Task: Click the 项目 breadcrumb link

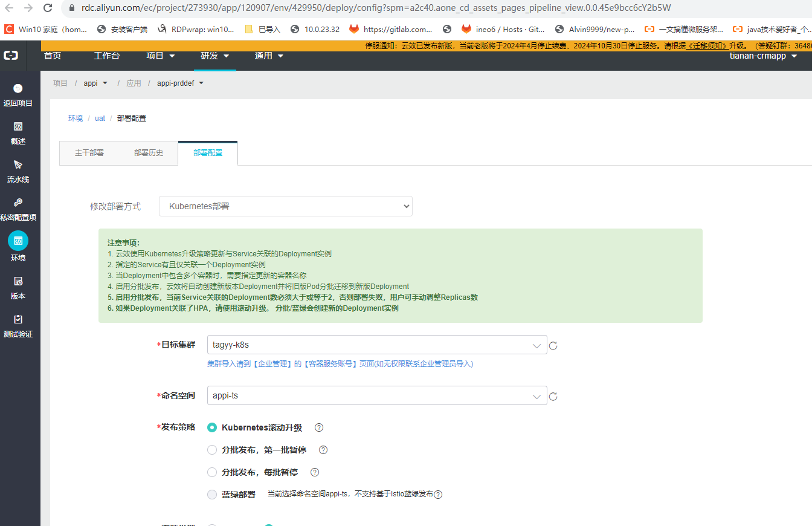Action: (60, 83)
